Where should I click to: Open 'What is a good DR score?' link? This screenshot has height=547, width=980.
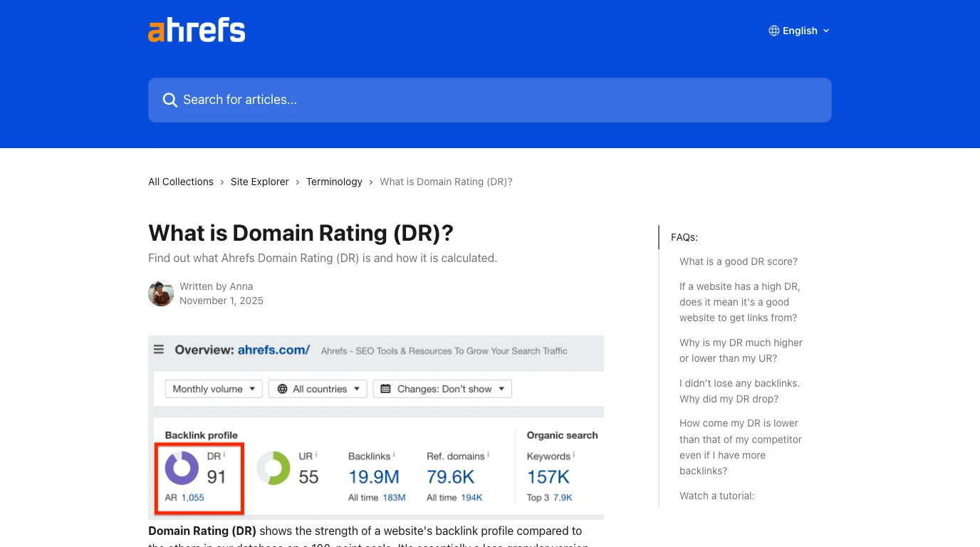739,261
